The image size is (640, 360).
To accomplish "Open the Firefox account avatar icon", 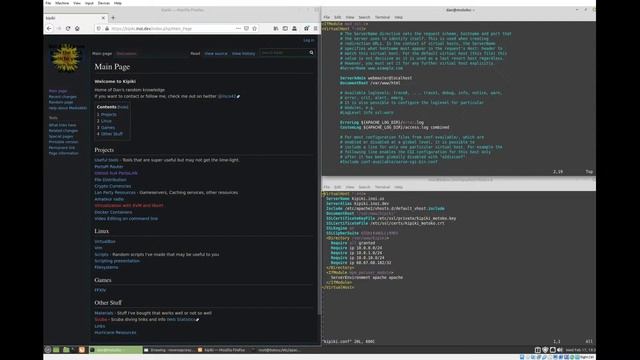I will 294,29.
